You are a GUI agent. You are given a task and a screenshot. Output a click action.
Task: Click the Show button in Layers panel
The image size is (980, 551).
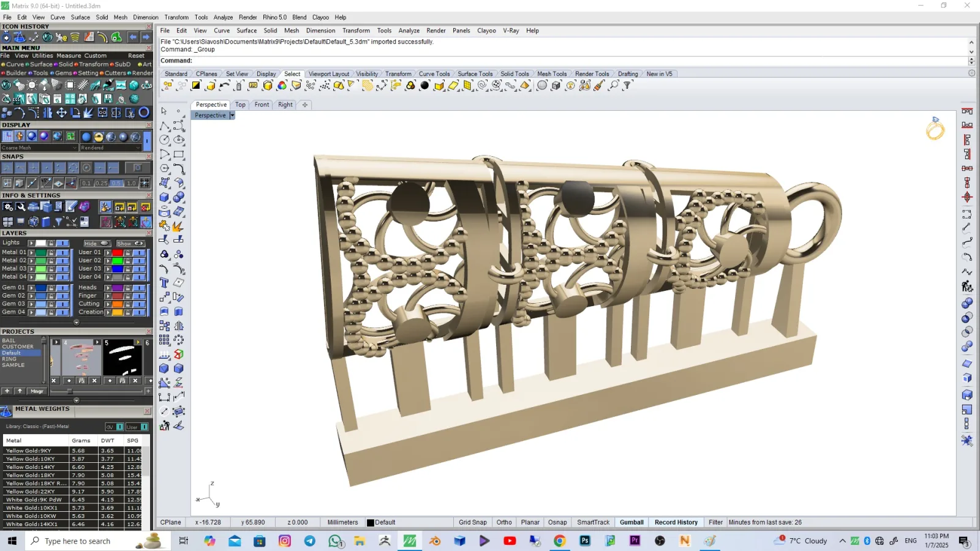point(129,244)
